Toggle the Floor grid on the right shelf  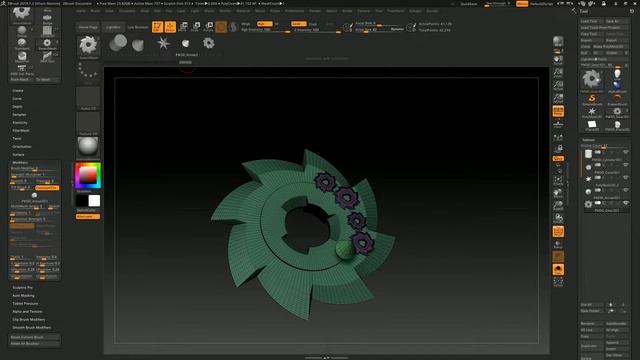tap(558, 124)
